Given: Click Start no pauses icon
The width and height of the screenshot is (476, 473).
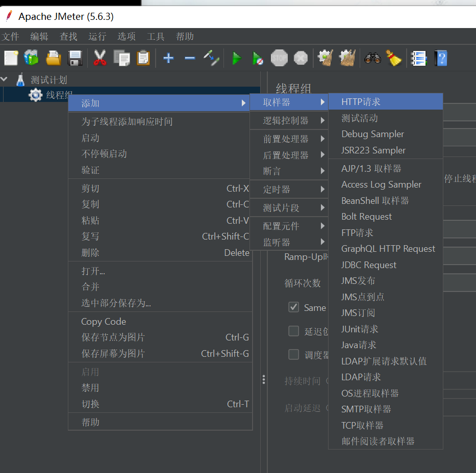Looking at the screenshot, I should pyautogui.click(x=258, y=58).
